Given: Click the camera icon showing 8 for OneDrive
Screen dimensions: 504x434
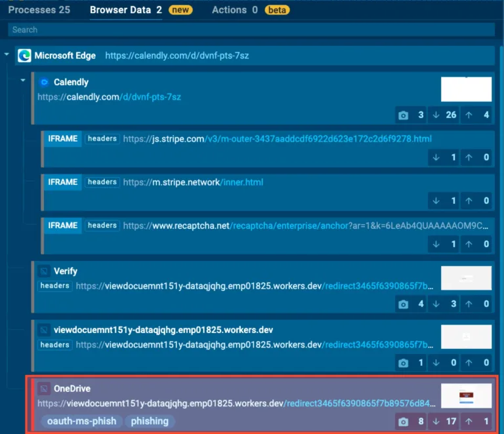Looking at the screenshot, I should (x=403, y=422).
